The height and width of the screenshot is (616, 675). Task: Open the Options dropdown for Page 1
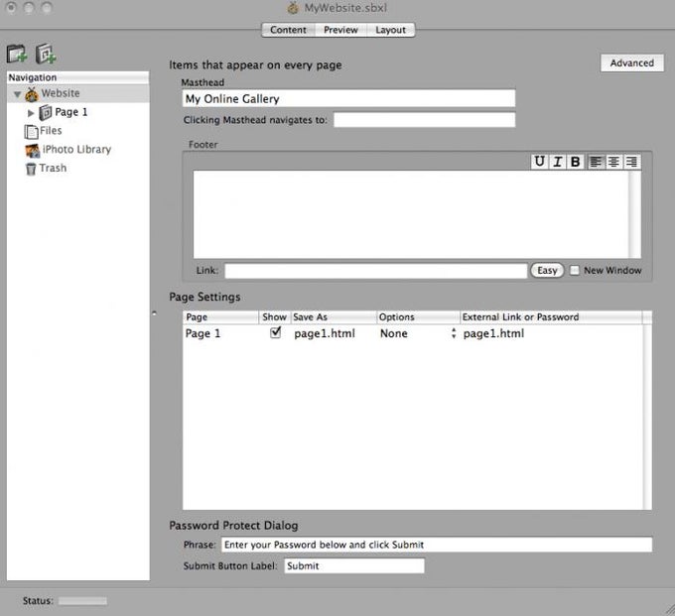coord(454,333)
